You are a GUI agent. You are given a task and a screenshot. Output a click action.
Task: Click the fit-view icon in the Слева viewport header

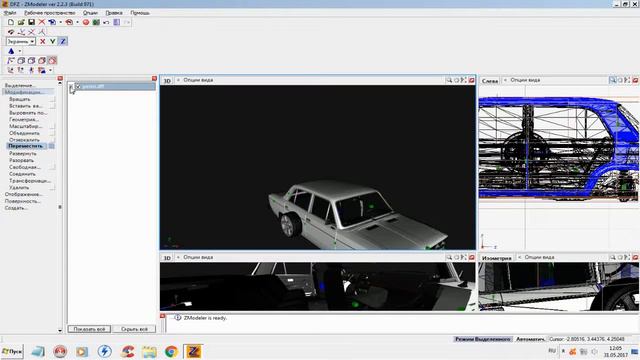[627, 80]
